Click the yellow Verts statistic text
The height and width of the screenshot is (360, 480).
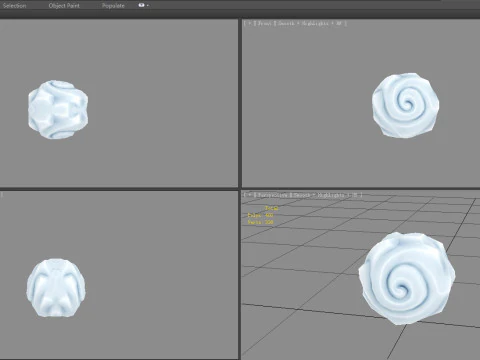(260, 222)
